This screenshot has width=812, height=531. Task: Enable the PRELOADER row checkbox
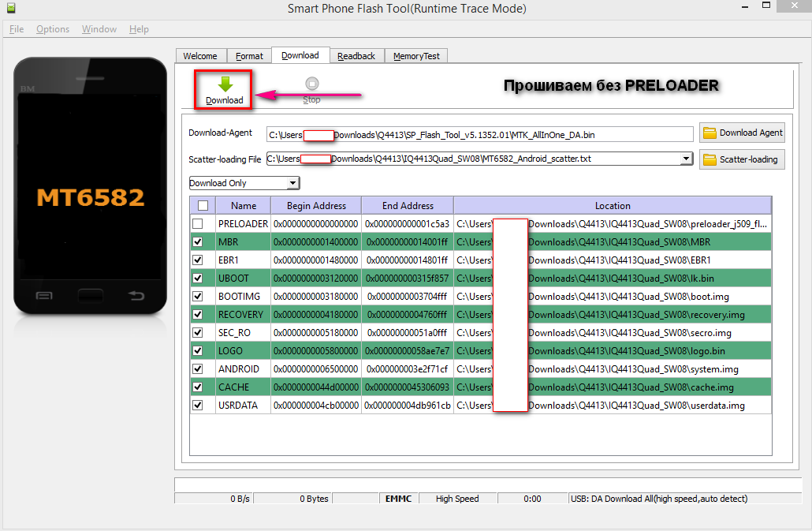click(x=197, y=224)
